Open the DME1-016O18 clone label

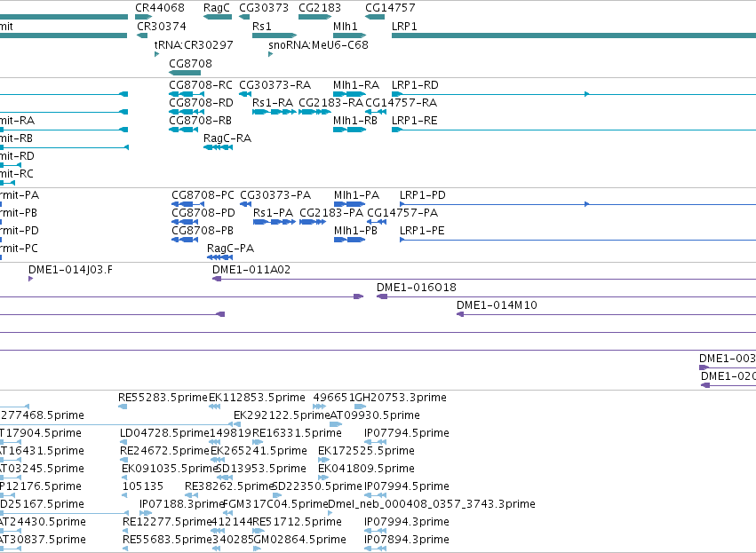coord(417,288)
